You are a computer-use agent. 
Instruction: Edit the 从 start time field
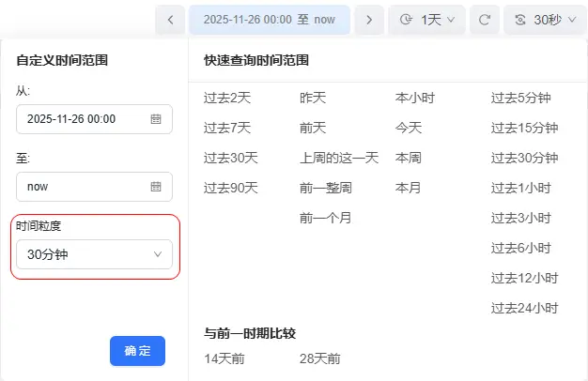pyautogui.click(x=94, y=119)
